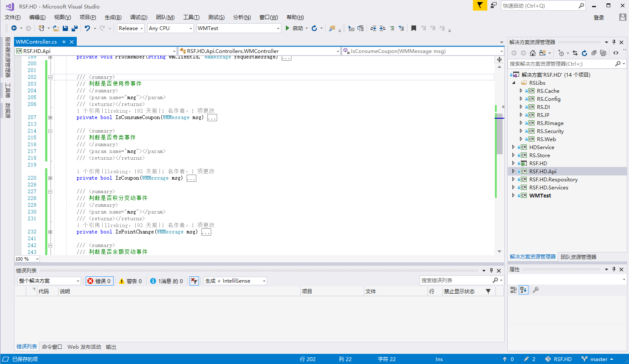Screen dimensions: 629x364
Task: Open the Release configuration dropdown
Action: [x=131, y=28]
